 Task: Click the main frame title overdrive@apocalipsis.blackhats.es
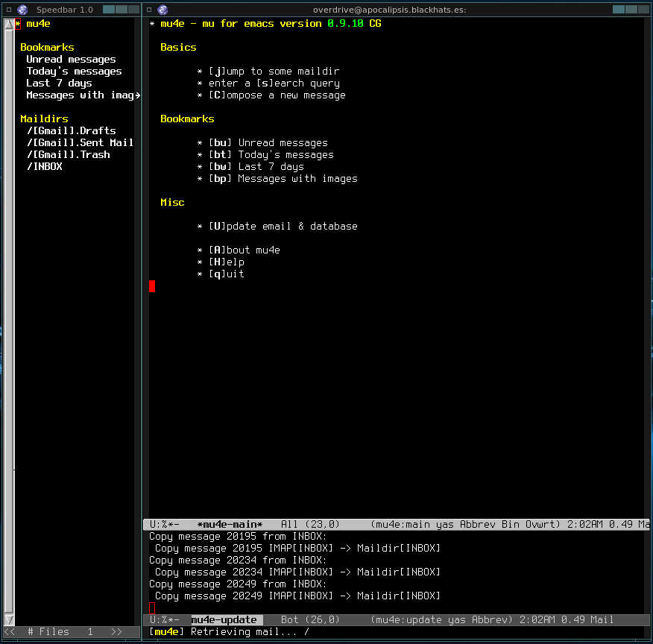pyautogui.click(x=389, y=10)
